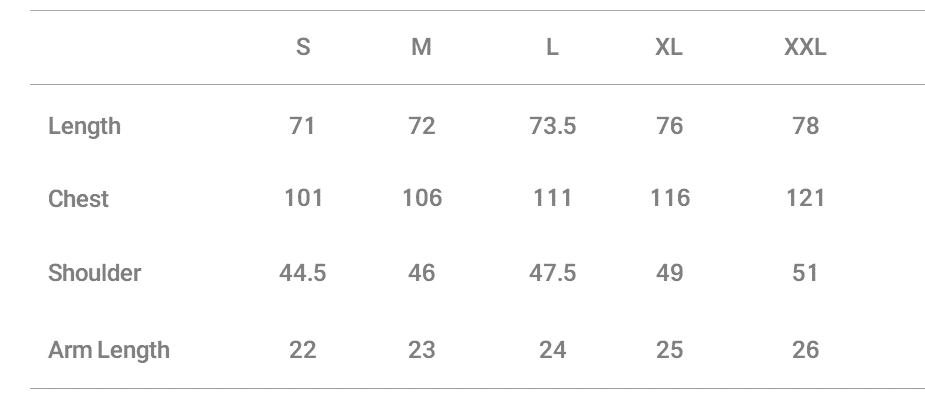Select the Length row label
This screenshot has height=400, width=925.
pyautogui.click(x=85, y=126)
